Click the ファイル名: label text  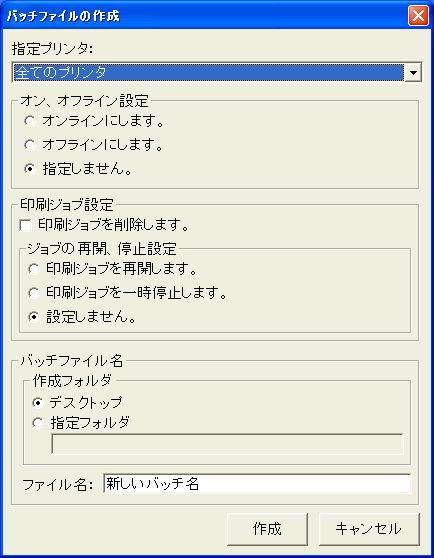[57, 484]
